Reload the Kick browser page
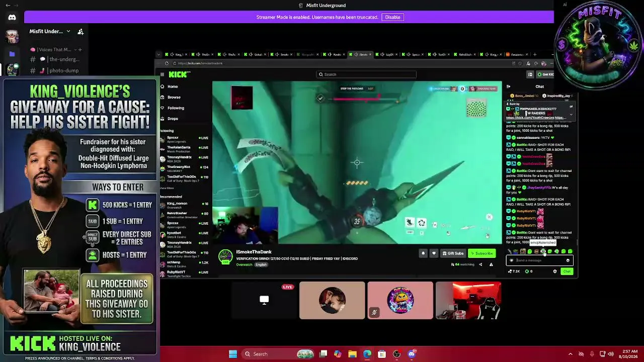The image size is (644, 362). pyautogui.click(x=167, y=63)
